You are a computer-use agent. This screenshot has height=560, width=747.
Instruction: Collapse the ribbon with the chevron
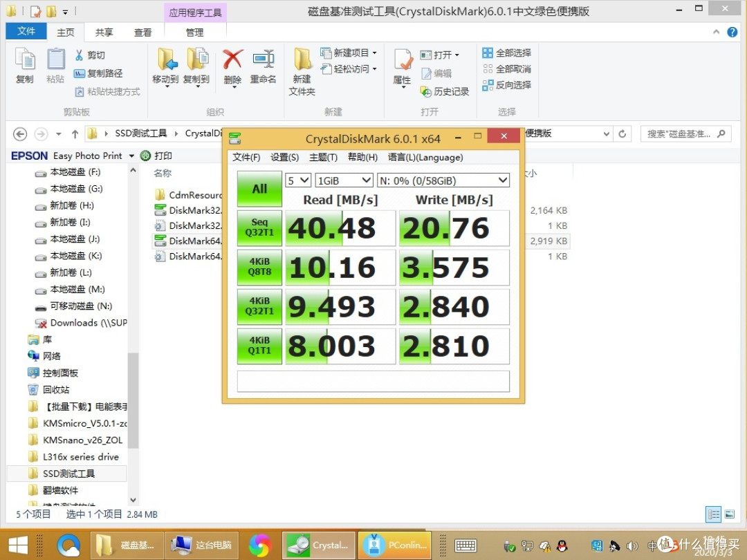point(716,32)
